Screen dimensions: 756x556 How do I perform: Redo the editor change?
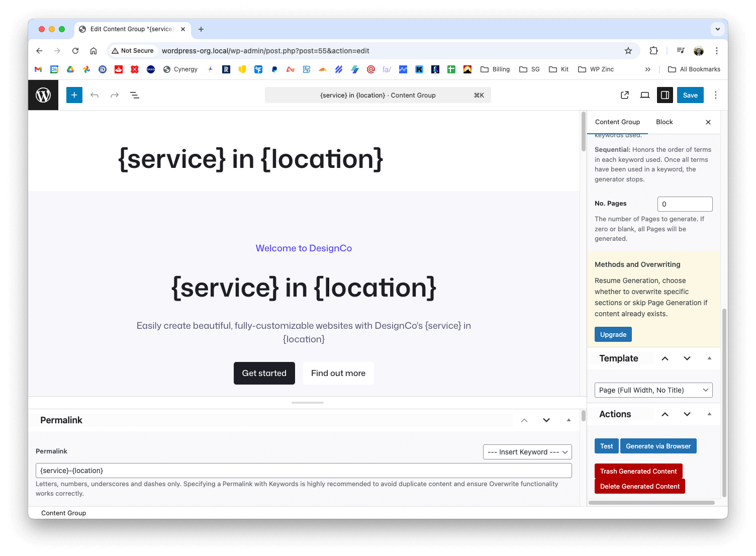point(115,95)
